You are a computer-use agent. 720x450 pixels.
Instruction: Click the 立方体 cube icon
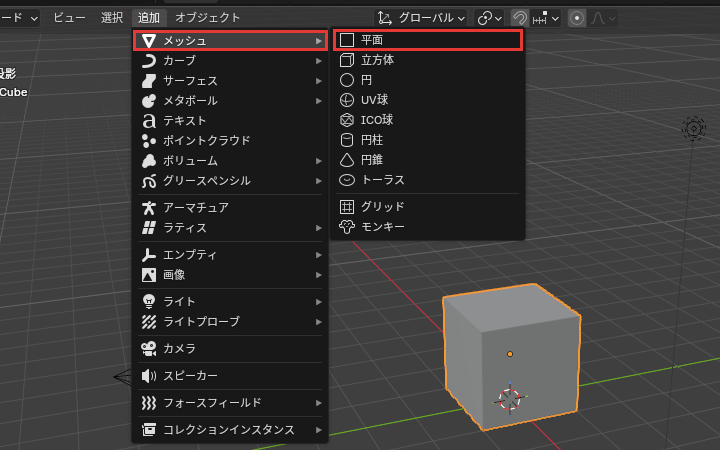point(347,60)
